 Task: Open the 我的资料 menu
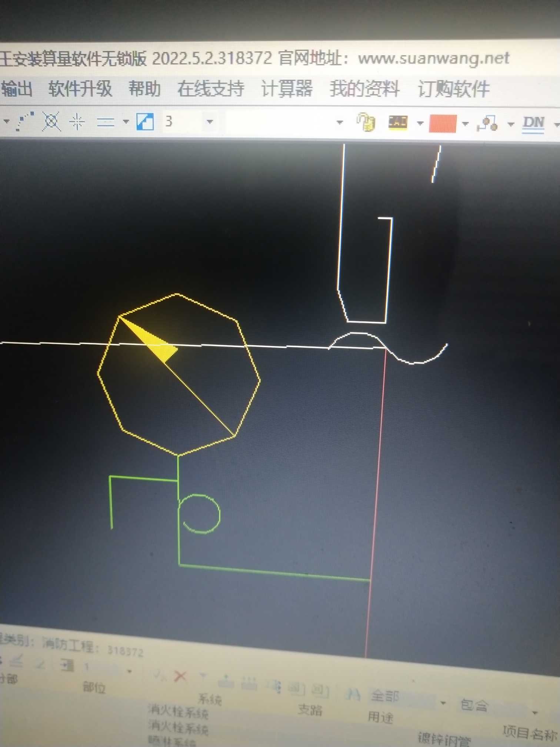point(364,89)
